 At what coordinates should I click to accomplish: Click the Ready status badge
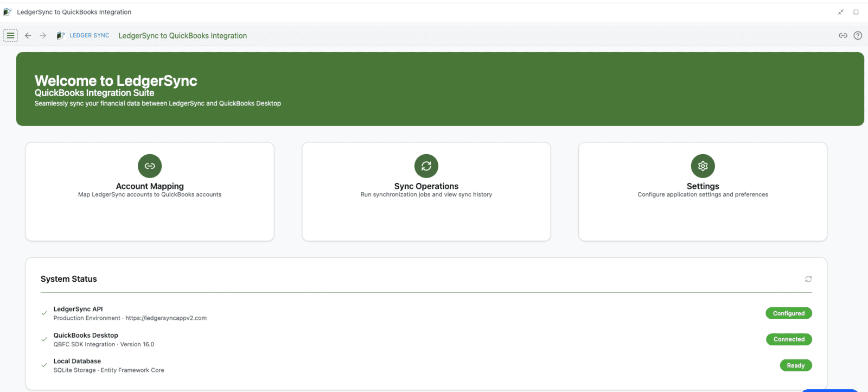point(795,365)
